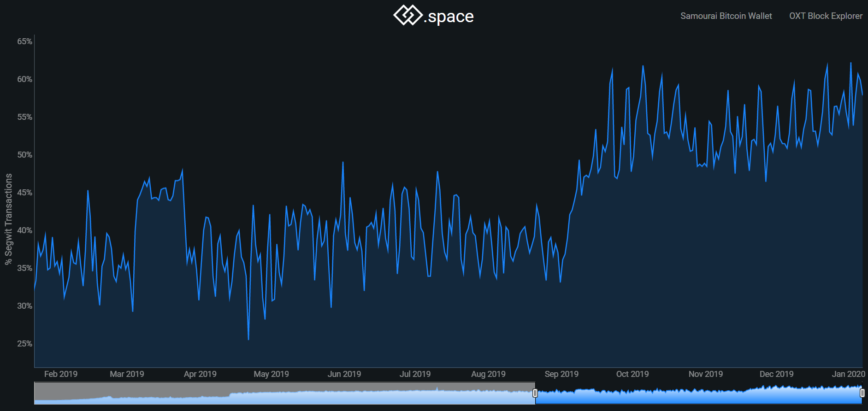Viewport: 868px width, 411px height.
Task: Click the "30%" y-axis value
Action: [x=25, y=306]
